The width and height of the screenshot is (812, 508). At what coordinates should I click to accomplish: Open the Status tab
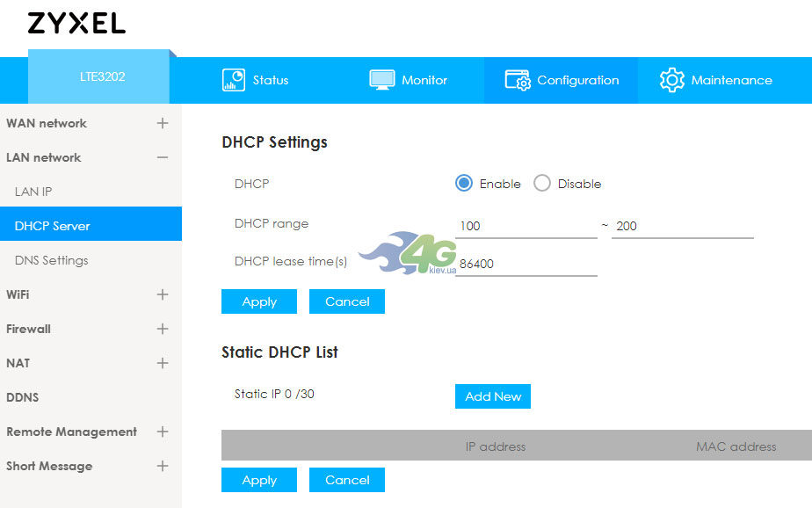coord(256,80)
